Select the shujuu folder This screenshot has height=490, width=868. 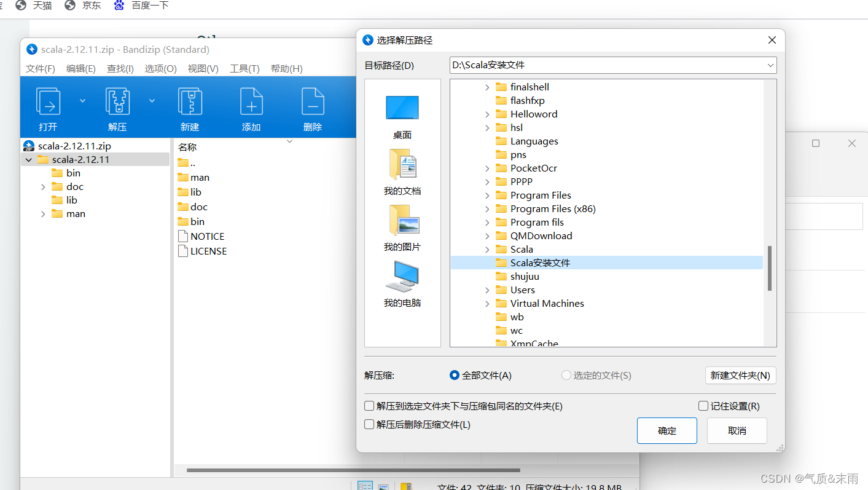coord(525,277)
